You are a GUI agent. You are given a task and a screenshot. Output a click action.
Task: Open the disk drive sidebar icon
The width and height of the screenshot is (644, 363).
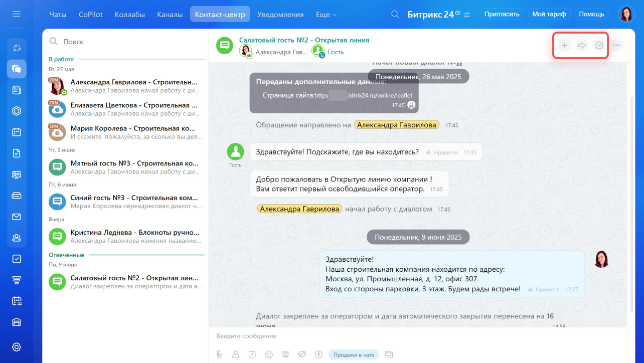[17, 196]
